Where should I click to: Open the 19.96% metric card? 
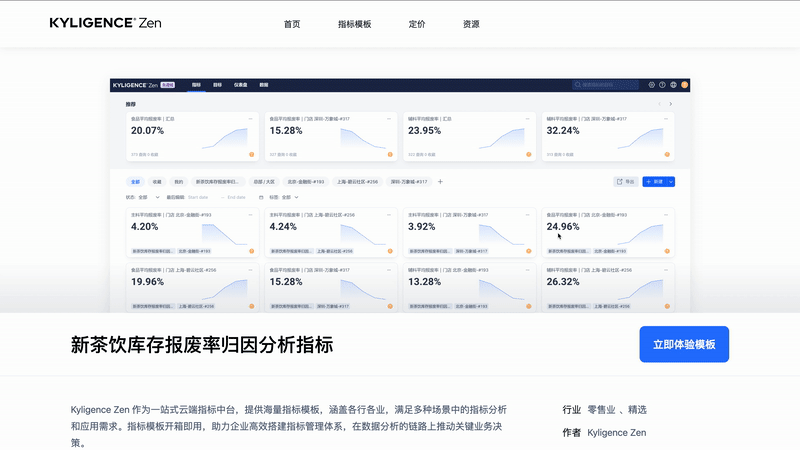click(192, 287)
